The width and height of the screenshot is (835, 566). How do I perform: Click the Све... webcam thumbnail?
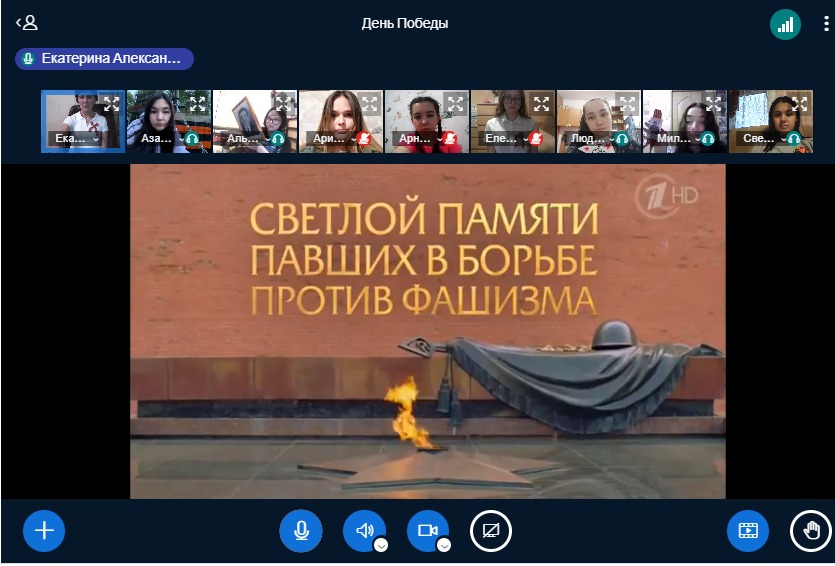(x=770, y=118)
